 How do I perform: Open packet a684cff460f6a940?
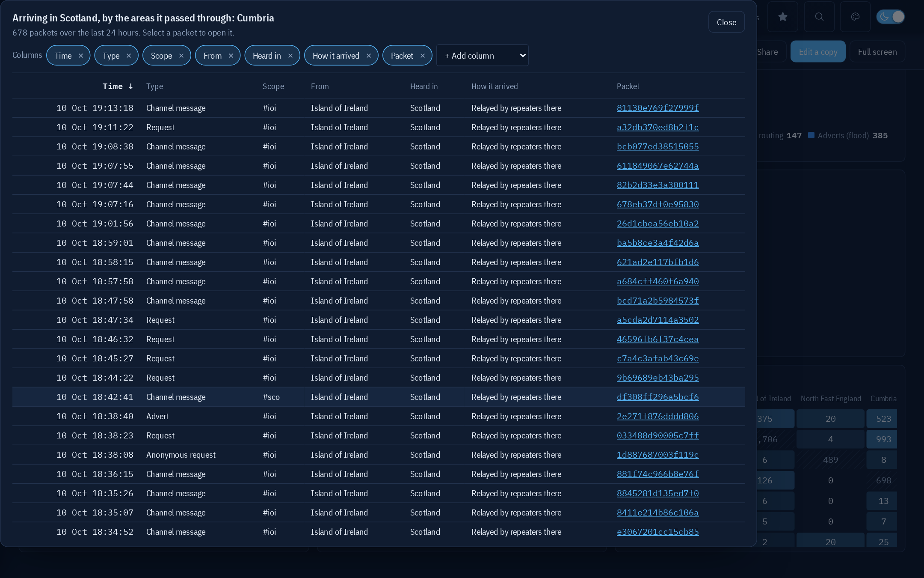pyautogui.click(x=657, y=281)
